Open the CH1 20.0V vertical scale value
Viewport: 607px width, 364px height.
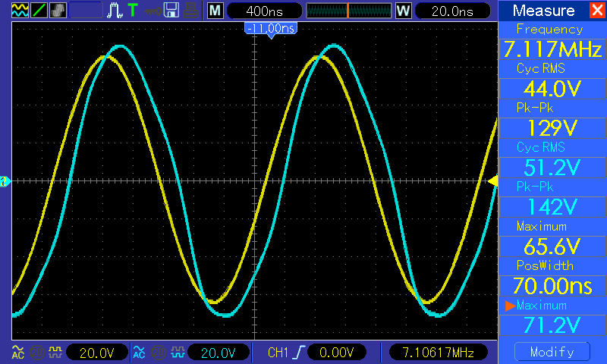click(96, 352)
